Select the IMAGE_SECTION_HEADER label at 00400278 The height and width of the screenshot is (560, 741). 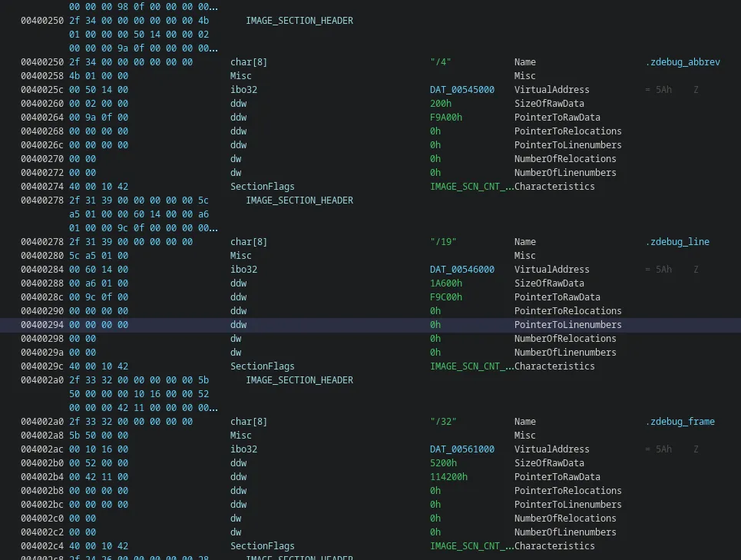pyautogui.click(x=299, y=200)
